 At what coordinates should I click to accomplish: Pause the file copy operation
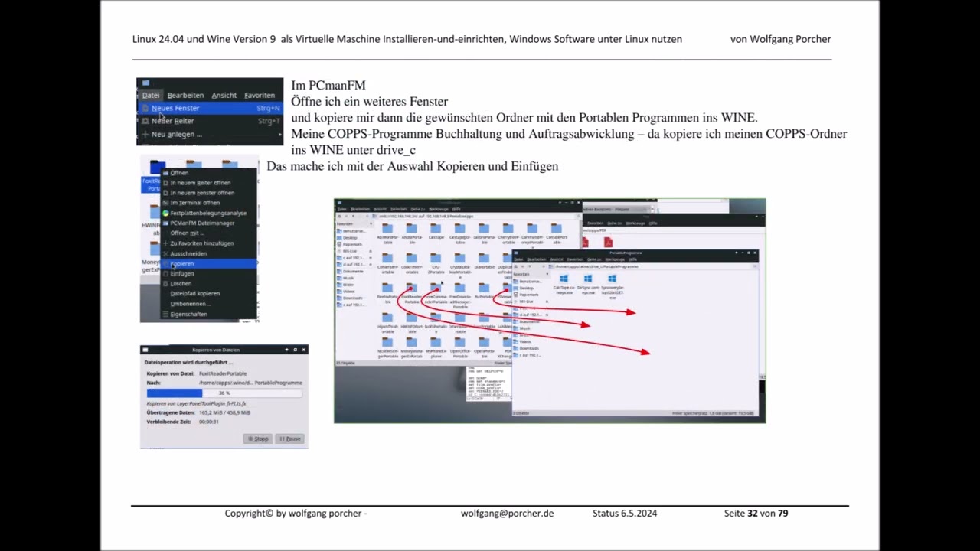tap(290, 439)
